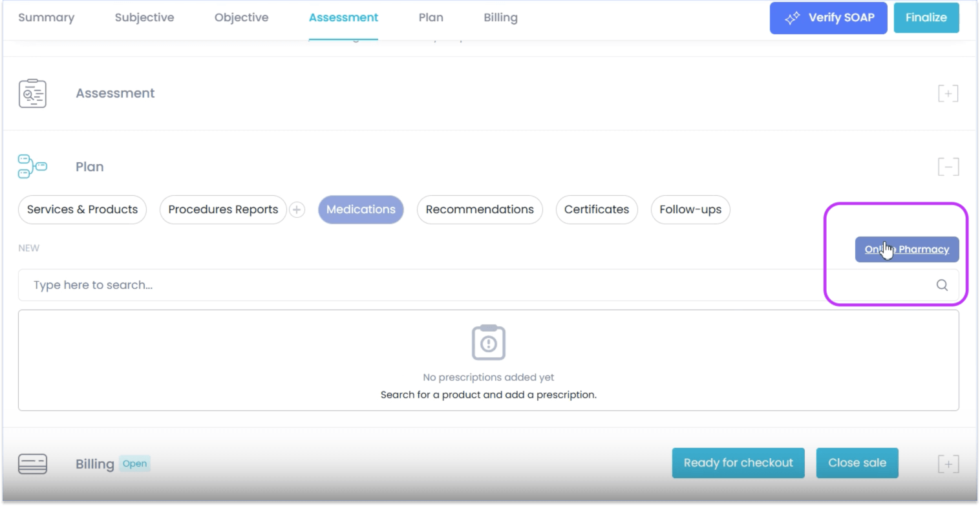This screenshot has height=506, width=980.
Task: Click the Ready for checkout button
Action: [738, 463]
